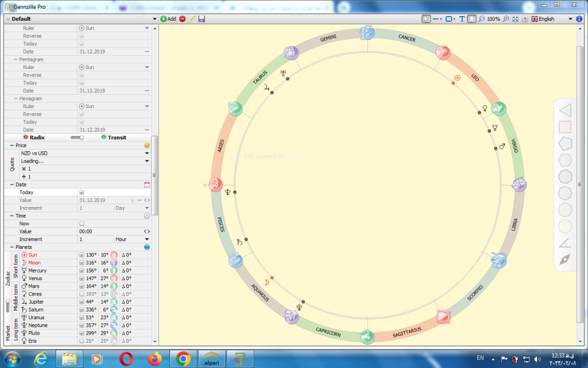
Task: Select the angle tool in side palette
Action: (x=565, y=243)
